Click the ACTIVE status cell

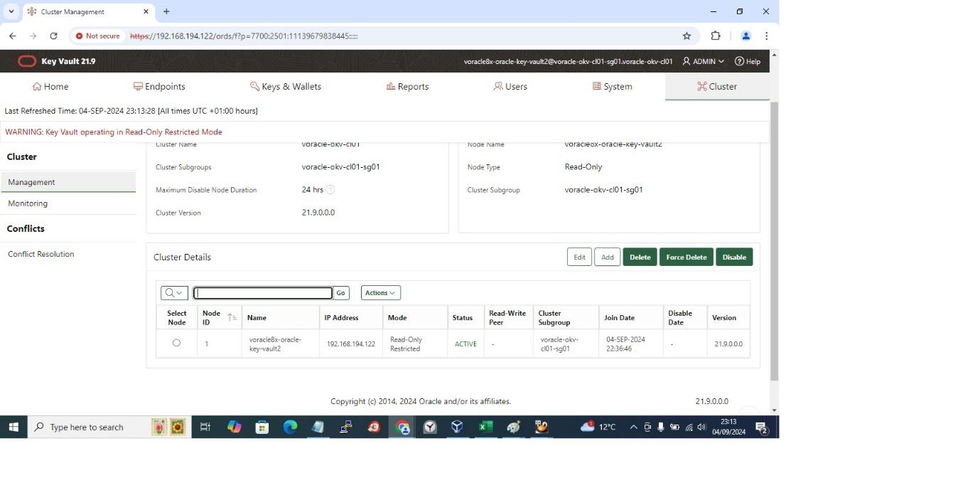[465, 344]
